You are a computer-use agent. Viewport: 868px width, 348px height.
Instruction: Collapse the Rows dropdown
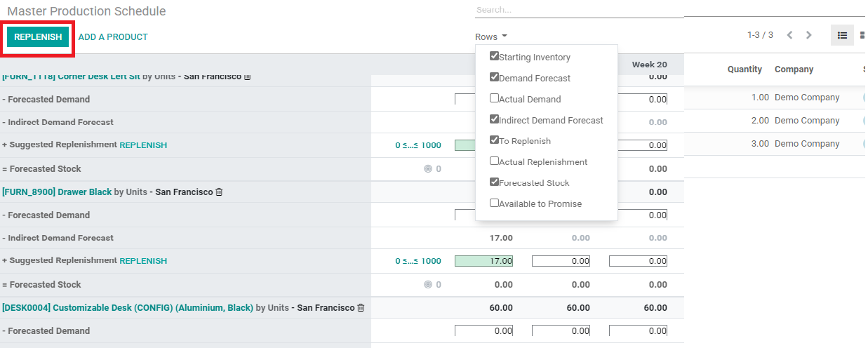click(x=490, y=36)
